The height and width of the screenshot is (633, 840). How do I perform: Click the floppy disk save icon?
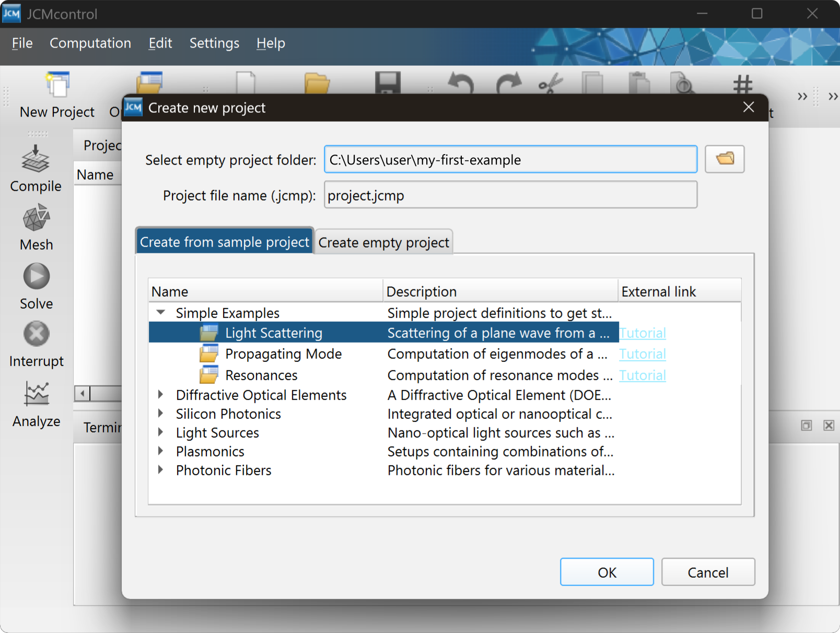[388, 83]
